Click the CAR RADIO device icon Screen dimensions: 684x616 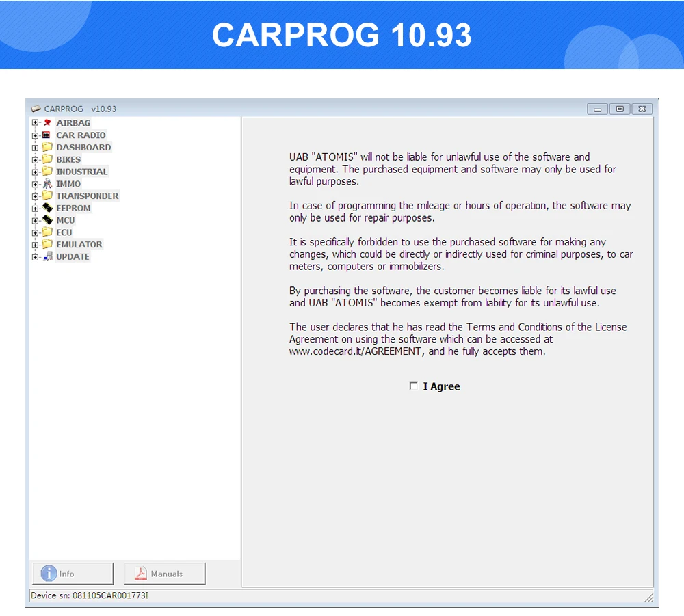47,135
